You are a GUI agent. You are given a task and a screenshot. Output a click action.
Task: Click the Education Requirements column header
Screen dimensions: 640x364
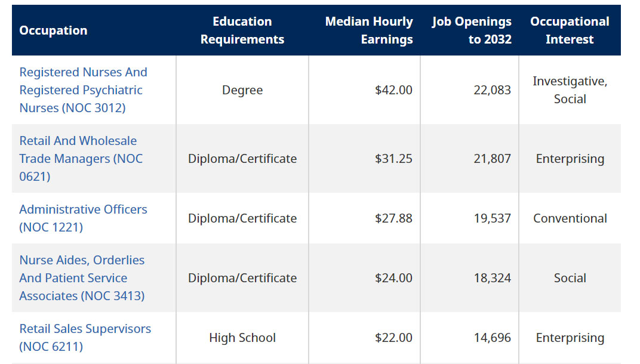click(242, 30)
